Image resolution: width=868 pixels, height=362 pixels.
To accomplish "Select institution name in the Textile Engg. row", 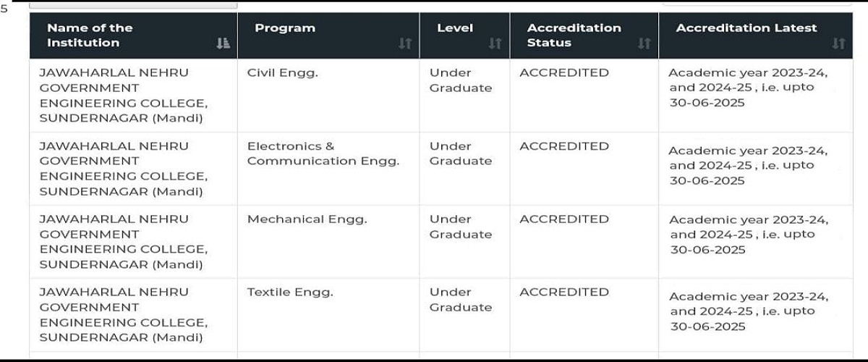I will [x=123, y=314].
